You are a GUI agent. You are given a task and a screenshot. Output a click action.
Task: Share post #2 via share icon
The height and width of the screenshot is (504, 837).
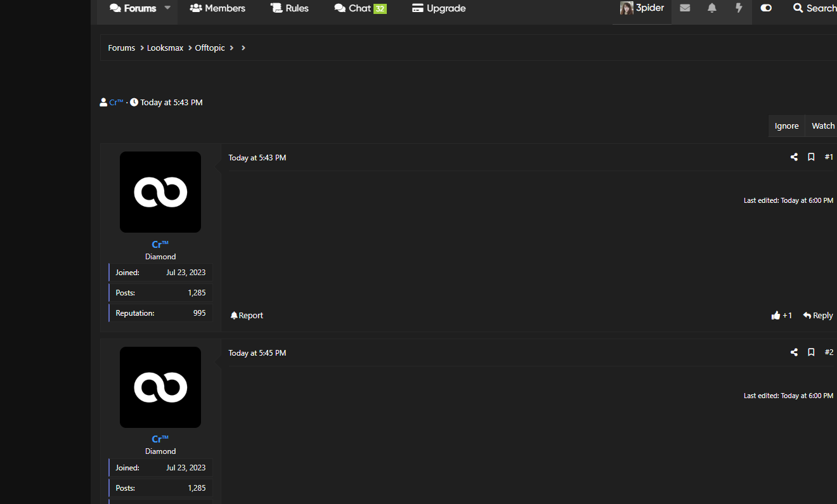(794, 352)
